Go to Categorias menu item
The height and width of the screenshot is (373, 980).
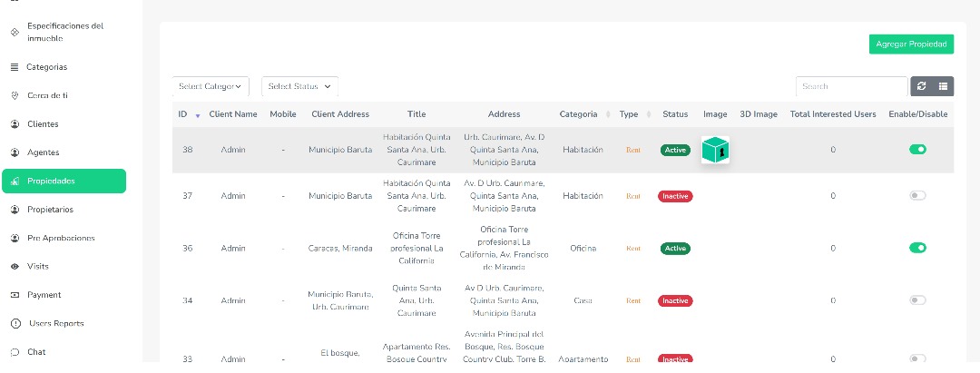[x=46, y=67]
